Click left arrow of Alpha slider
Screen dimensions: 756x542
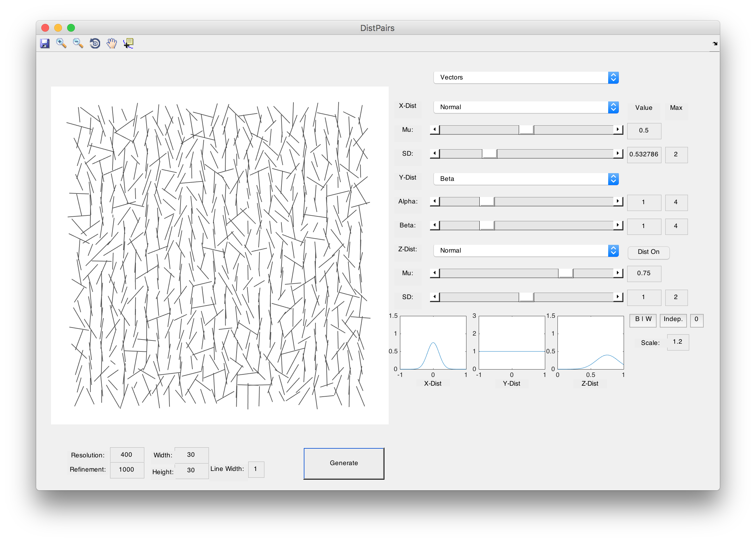pyautogui.click(x=434, y=201)
